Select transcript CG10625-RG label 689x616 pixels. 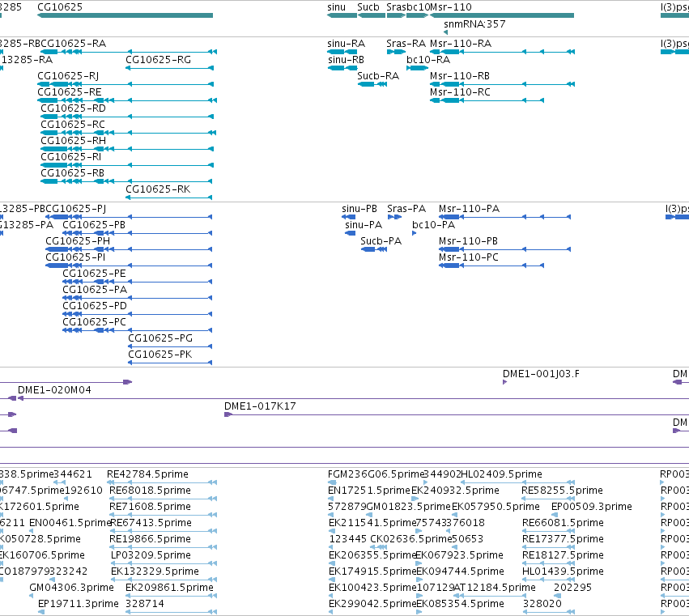[x=158, y=60]
